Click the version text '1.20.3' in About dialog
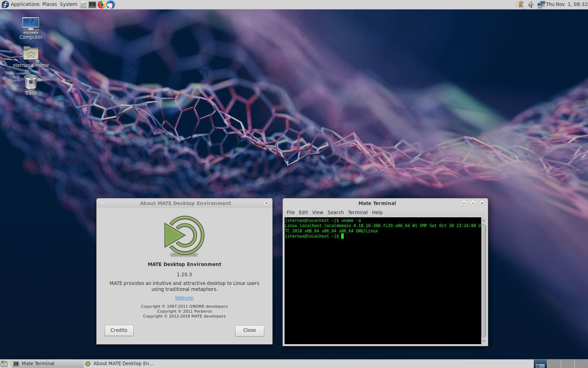This screenshot has width=588, height=368. tap(184, 274)
